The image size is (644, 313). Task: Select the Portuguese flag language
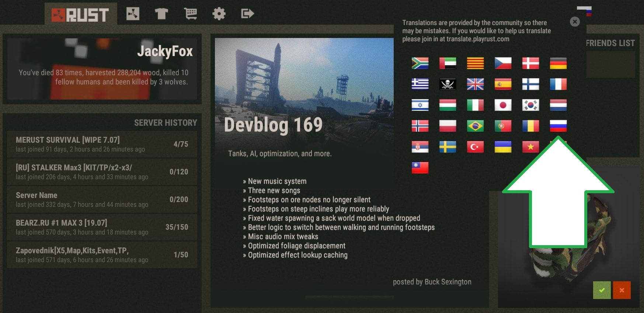pyautogui.click(x=503, y=126)
